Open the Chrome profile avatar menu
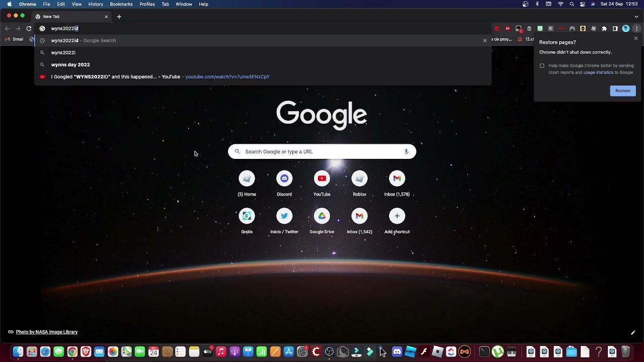The image size is (644, 362). click(626, 29)
